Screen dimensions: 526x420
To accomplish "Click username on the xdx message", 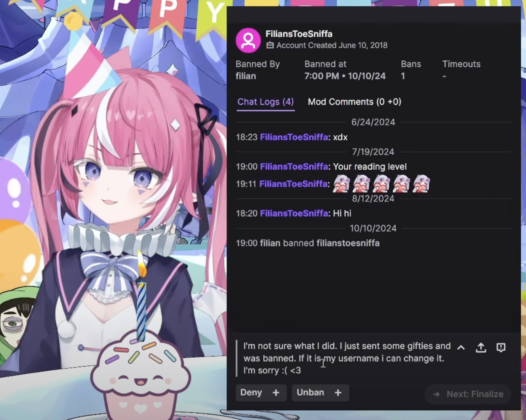I will pyautogui.click(x=294, y=137).
